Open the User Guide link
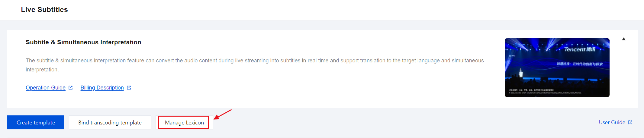Screen dimensions: 644x138 (612, 122)
